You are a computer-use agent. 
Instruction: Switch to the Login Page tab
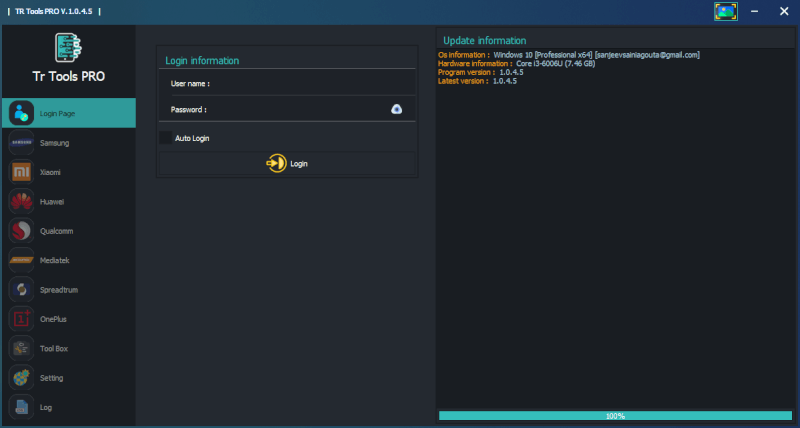coord(68,113)
